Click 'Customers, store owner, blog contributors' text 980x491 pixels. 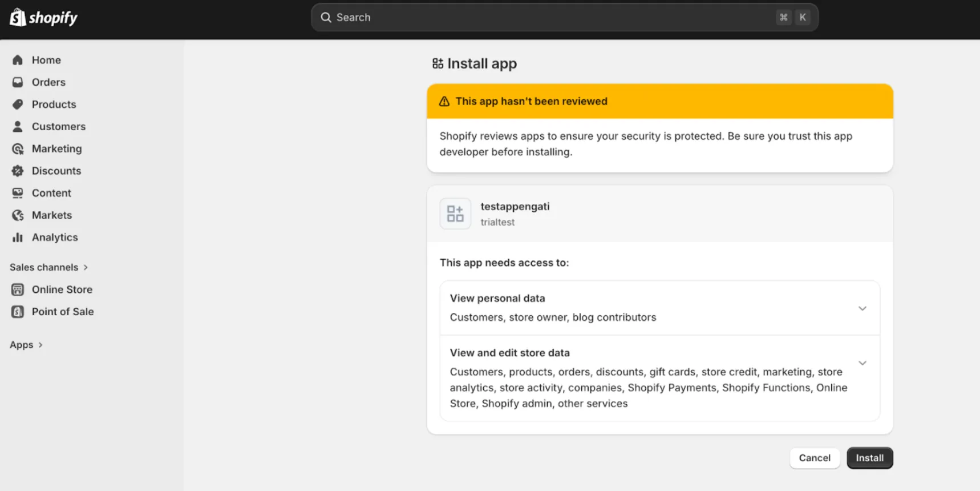(x=553, y=317)
